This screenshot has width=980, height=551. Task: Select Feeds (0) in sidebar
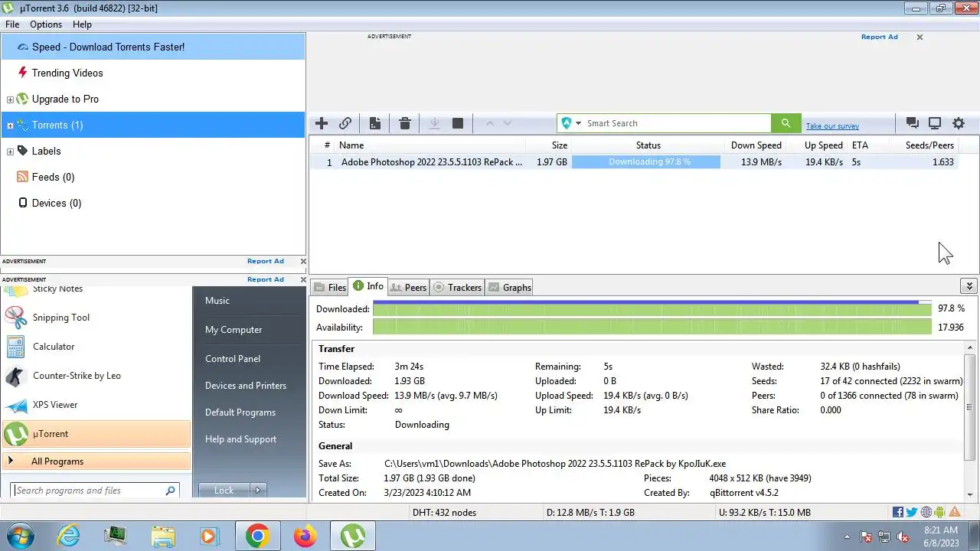click(152, 177)
